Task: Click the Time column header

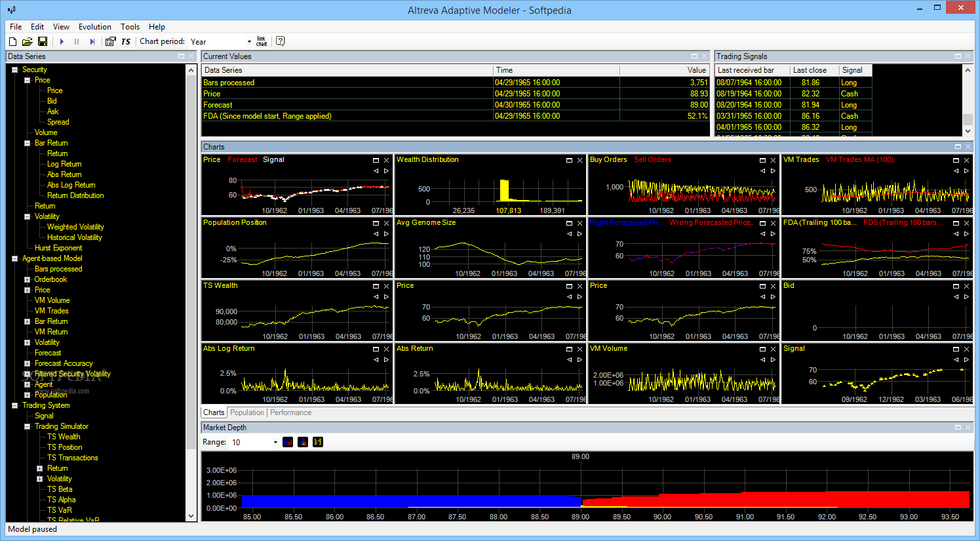Action: click(557, 70)
